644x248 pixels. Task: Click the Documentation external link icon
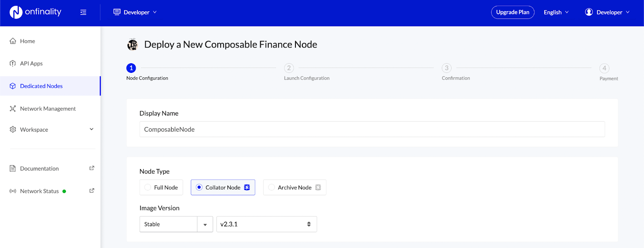coord(92,168)
